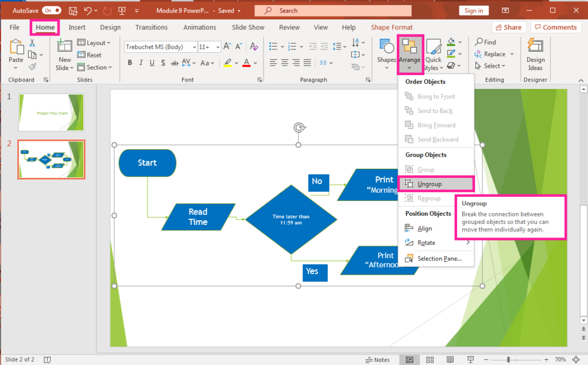
Task: Select the slide 2 thumbnail
Action: [51, 159]
